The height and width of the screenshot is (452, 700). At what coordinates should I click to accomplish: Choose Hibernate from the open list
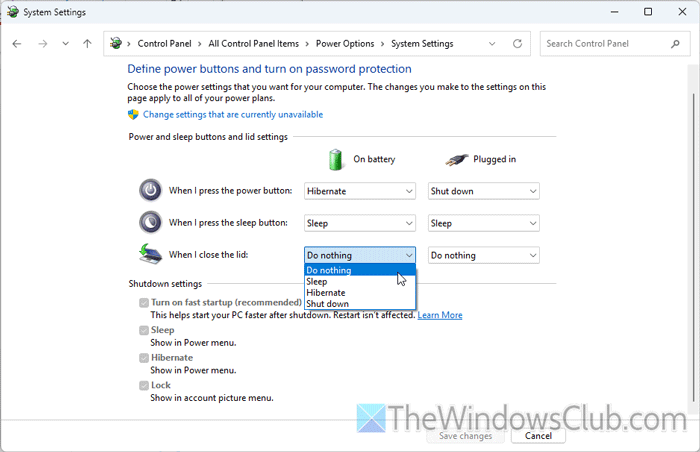pos(360,293)
